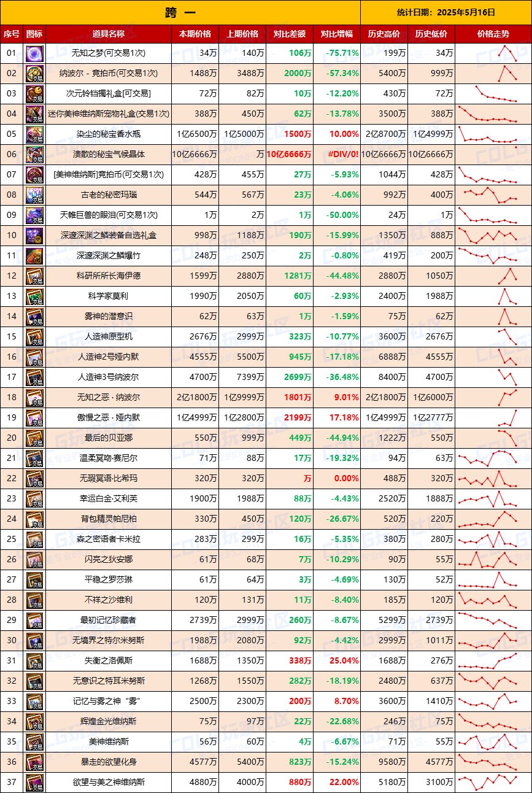This screenshot has width=532, height=793.
Task: Click the icon for 无知之梦(可交易1次)
Action: point(34,53)
